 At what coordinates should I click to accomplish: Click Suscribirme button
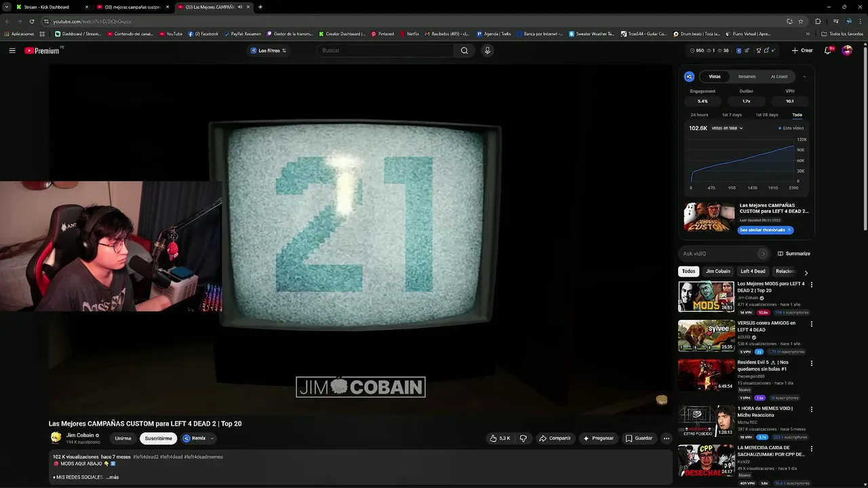pyautogui.click(x=158, y=439)
